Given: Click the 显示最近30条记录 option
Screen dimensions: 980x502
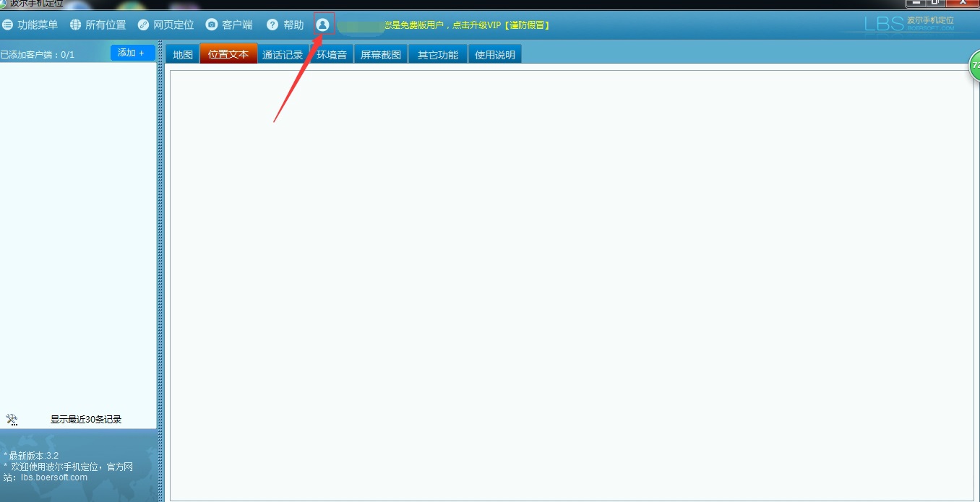Looking at the screenshot, I should coord(86,420).
